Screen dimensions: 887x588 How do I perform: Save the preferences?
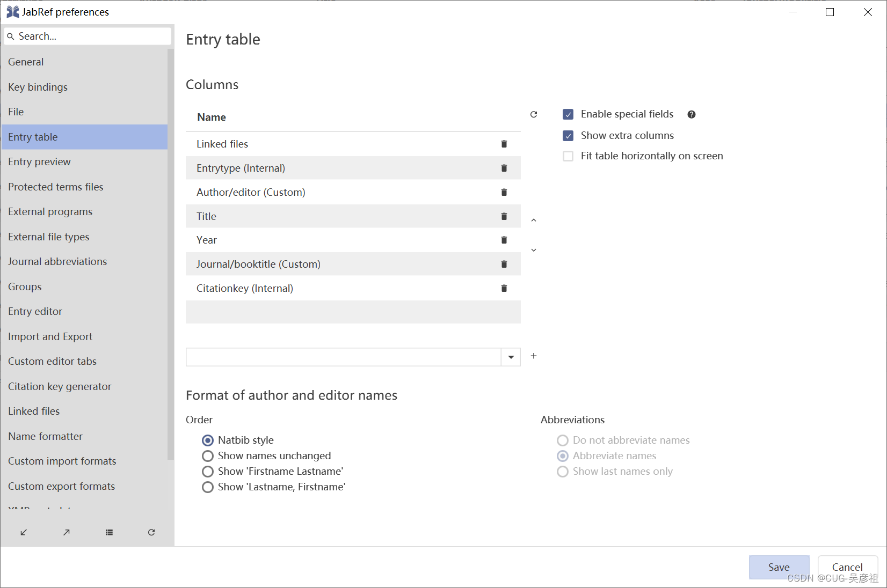[779, 567]
